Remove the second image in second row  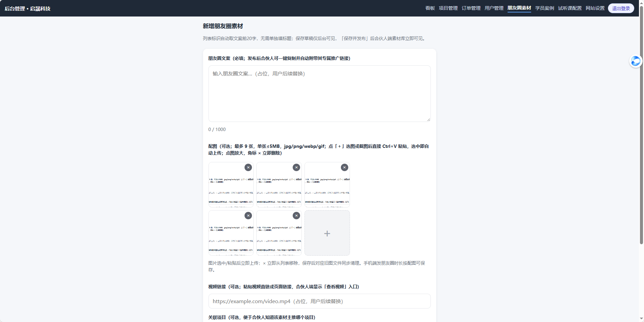(296, 216)
